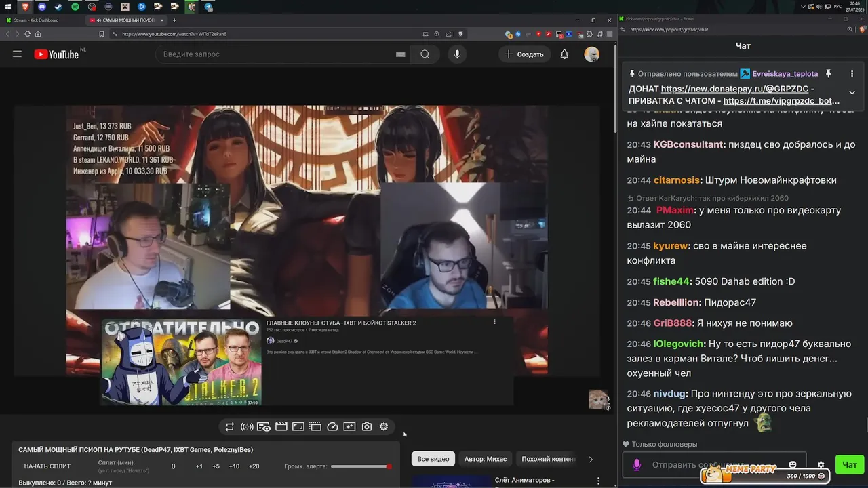Add +1 minute to split
Image resolution: width=868 pixels, height=488 pixels.
199,466
